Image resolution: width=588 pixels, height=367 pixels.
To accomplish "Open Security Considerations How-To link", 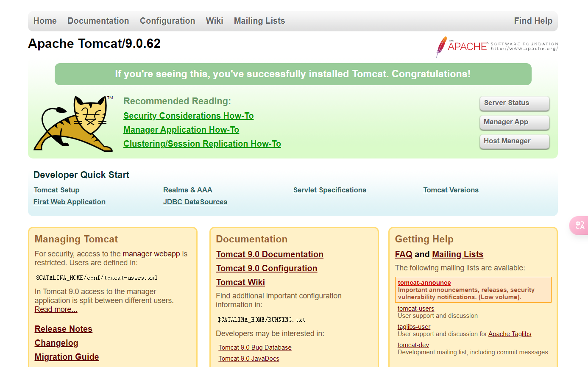I will click(x=188, y=116).
